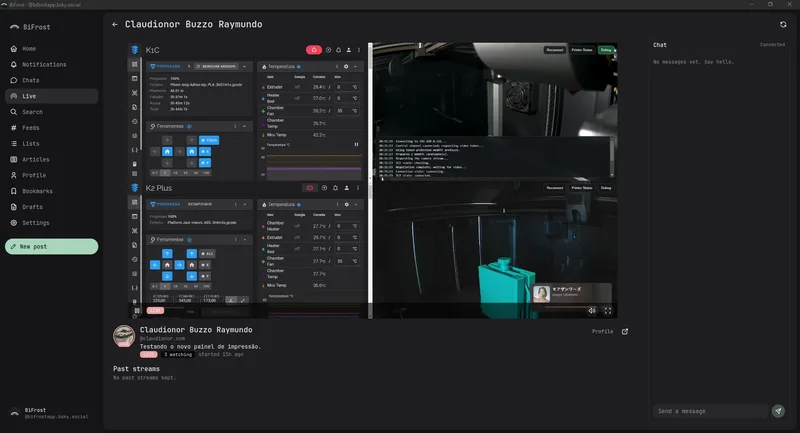Click the K2 Plus emergency stop button
Screen dimensions: 800x433
[x=310, y=188]
